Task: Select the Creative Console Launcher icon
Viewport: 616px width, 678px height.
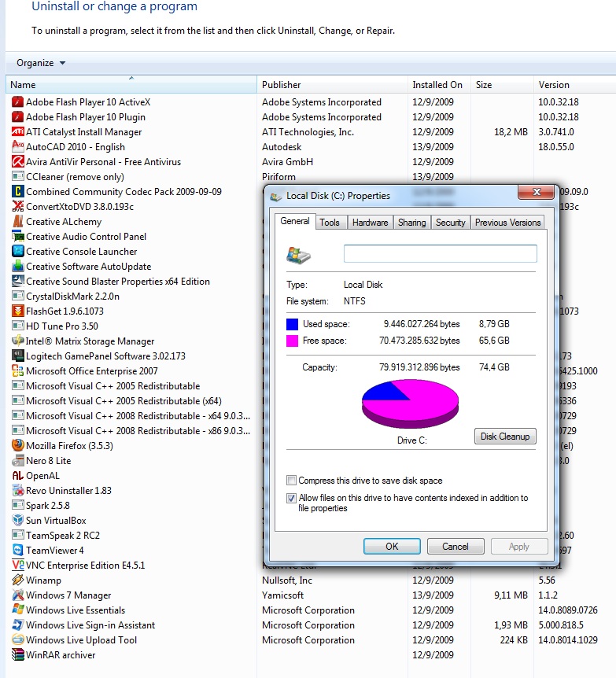Action: 18,251
